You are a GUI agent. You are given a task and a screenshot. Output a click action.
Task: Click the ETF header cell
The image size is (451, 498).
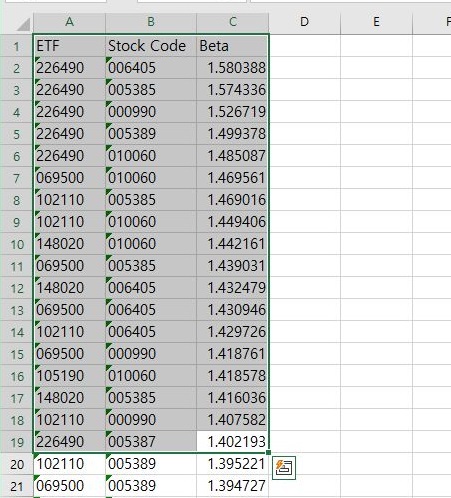[x=69, y=46]
